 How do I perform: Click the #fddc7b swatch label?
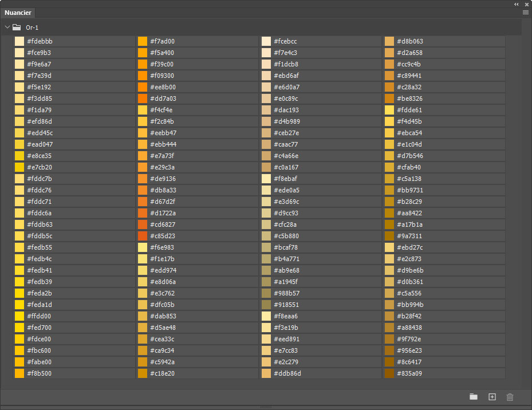click(40, 179)
